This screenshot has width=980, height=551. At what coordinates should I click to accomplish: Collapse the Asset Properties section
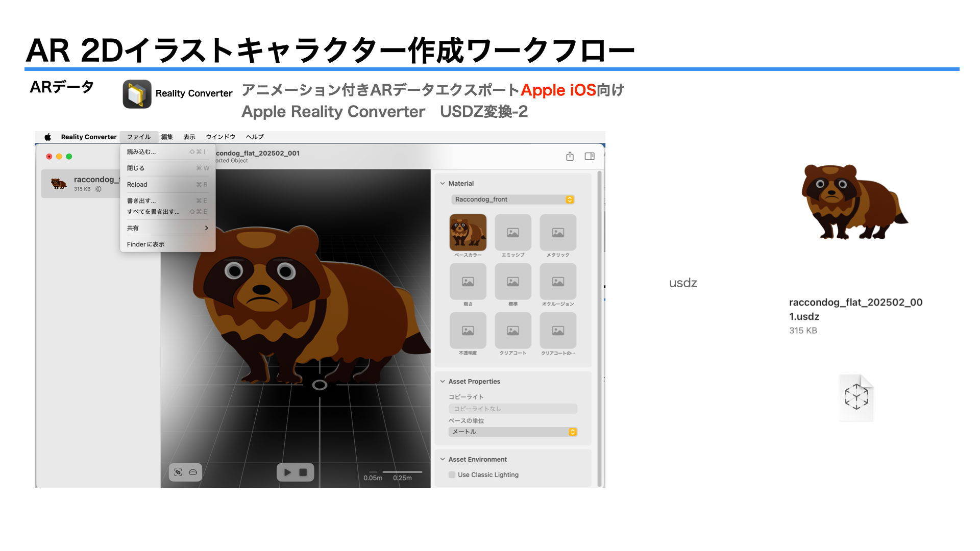coord(443,381)
